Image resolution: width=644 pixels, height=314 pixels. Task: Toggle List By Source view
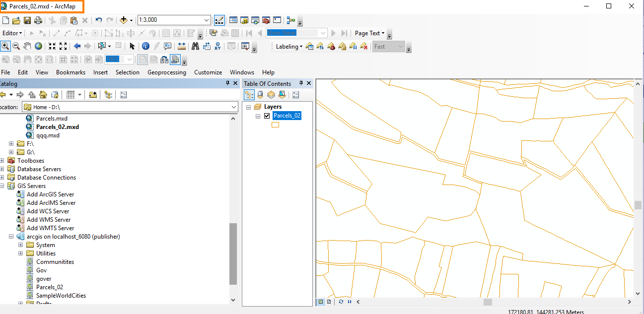[260, 95]
